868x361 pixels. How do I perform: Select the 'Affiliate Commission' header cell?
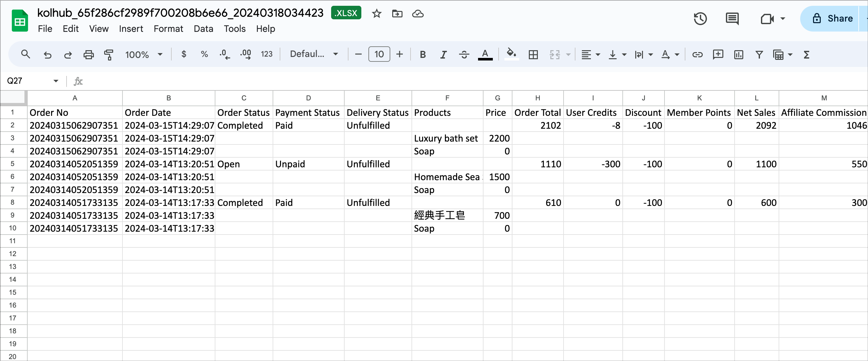824,112
